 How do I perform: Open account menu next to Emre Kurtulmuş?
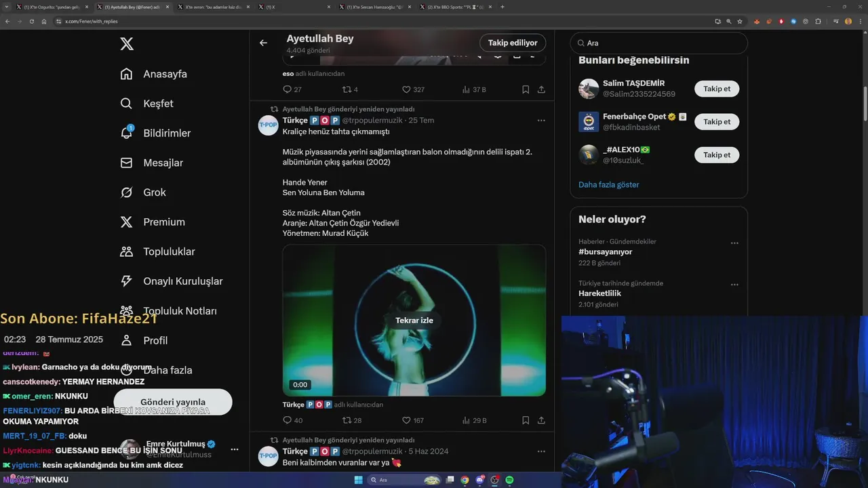pos(234,449)
